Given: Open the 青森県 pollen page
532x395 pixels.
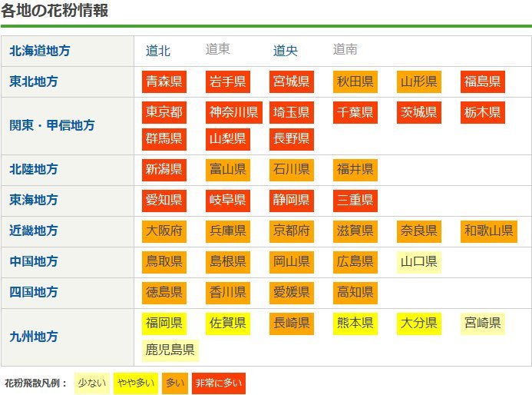Looking at the screenshot, I should (x=164, y=81).
